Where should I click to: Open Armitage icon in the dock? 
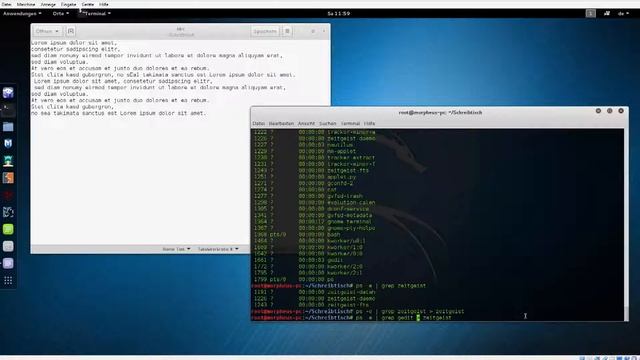8,161
